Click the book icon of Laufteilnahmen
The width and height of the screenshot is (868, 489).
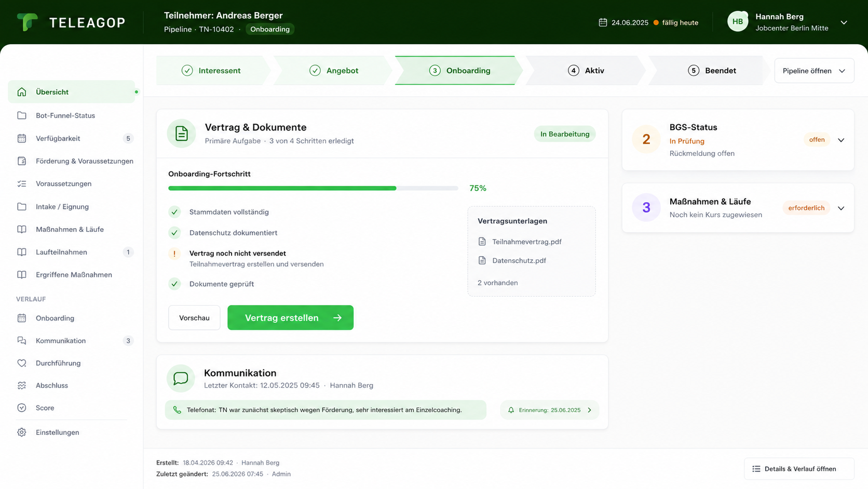tap(22, 252)
